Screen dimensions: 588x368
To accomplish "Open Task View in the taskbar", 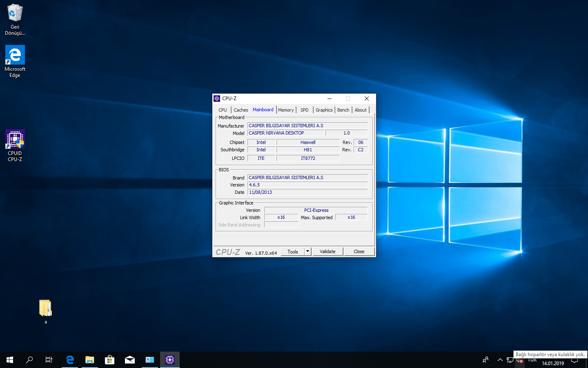I will click(x=49, y=360).
